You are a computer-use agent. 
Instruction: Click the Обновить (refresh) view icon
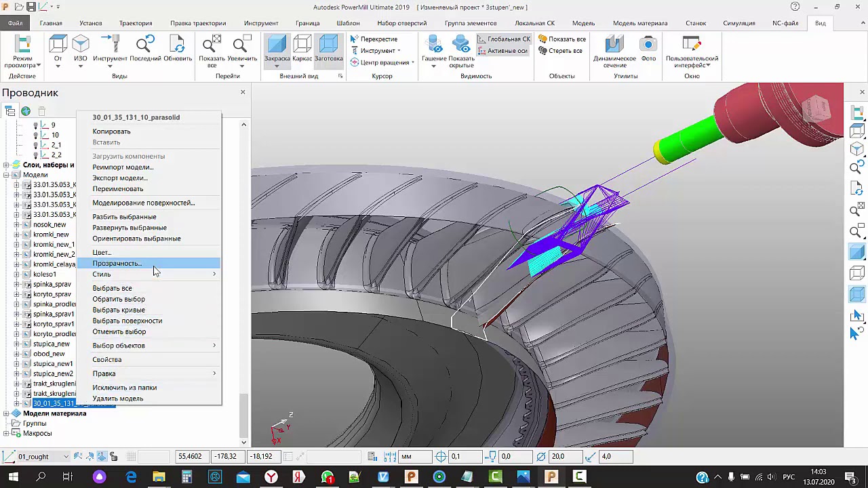pos(178,45)
